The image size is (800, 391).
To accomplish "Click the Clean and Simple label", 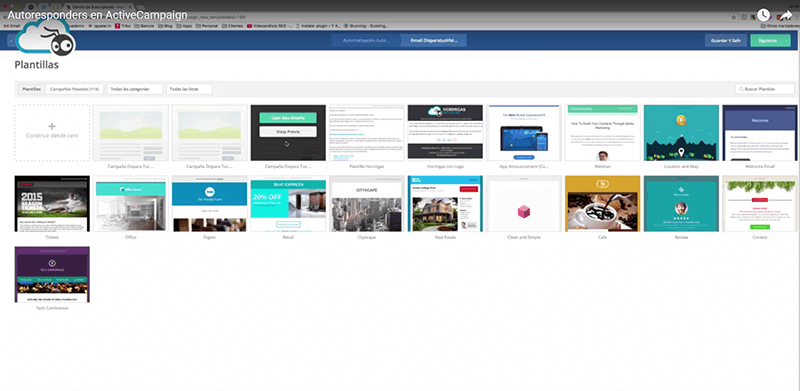I will [524, 237].
